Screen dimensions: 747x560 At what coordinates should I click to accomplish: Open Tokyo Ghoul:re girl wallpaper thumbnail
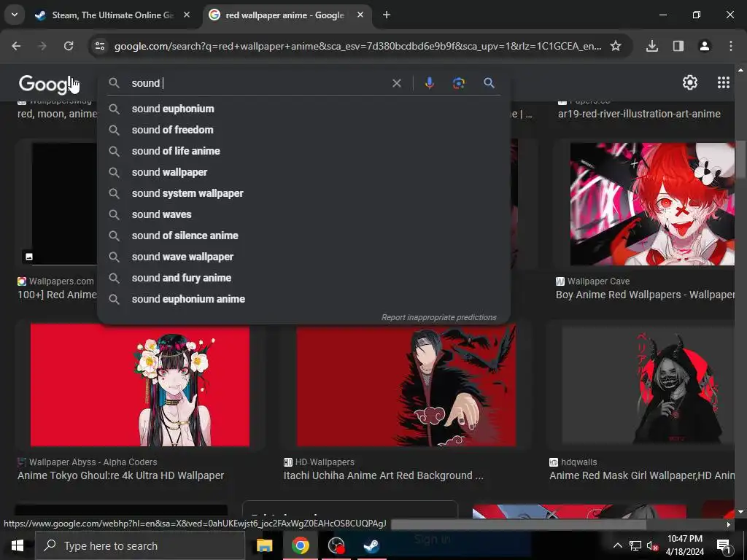tap(139, 386)
